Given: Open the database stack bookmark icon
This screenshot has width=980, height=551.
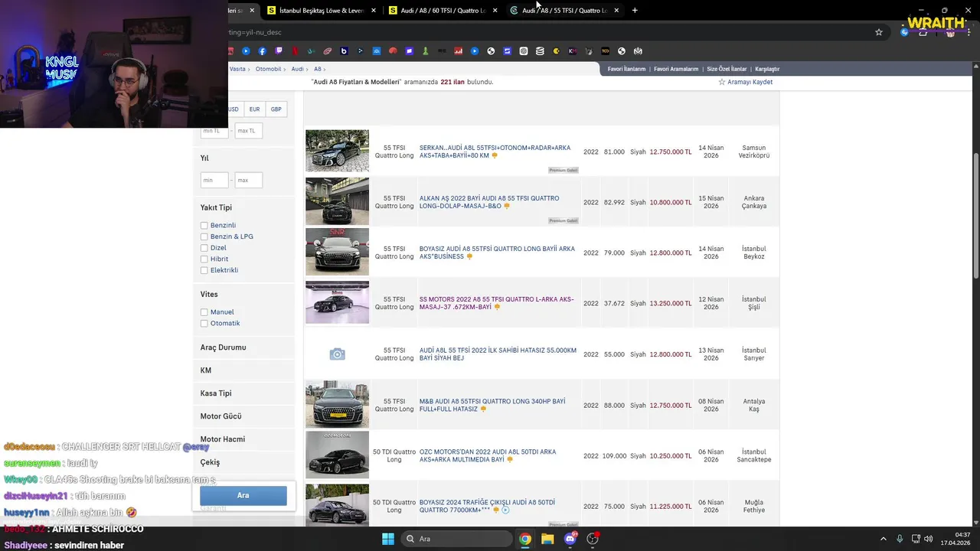Looking at the screenshot, I should (540, 51).
